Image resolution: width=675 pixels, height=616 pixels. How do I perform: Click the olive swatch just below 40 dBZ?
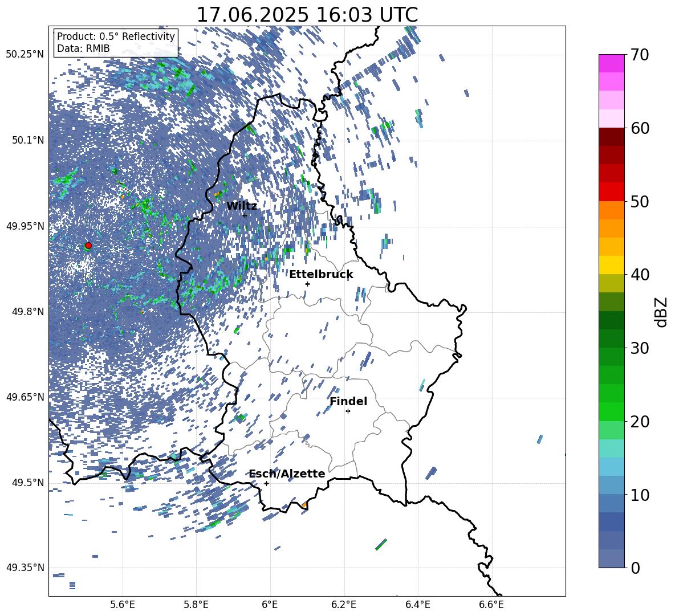tap(611, 283)
